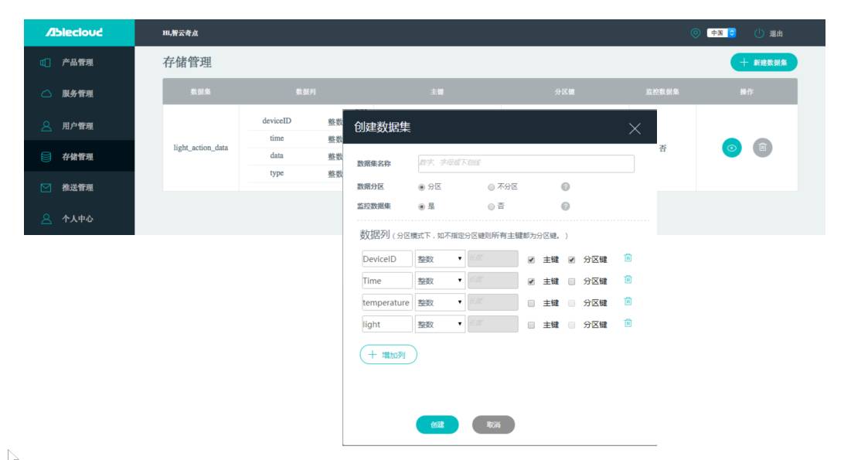868x460 pixels.
Task: Click the envelope icon for 推送管理
Action: tap(46, 188)
